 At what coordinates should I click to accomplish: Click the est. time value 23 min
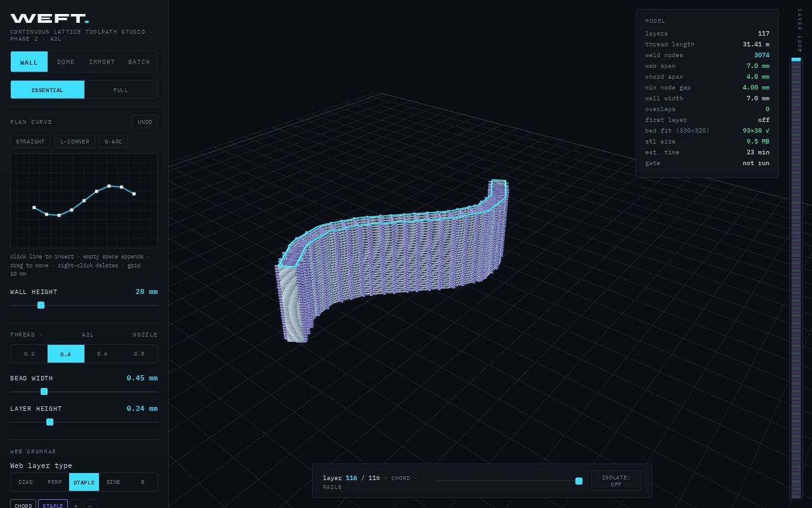pyautogui.click(x=758, y=152)
